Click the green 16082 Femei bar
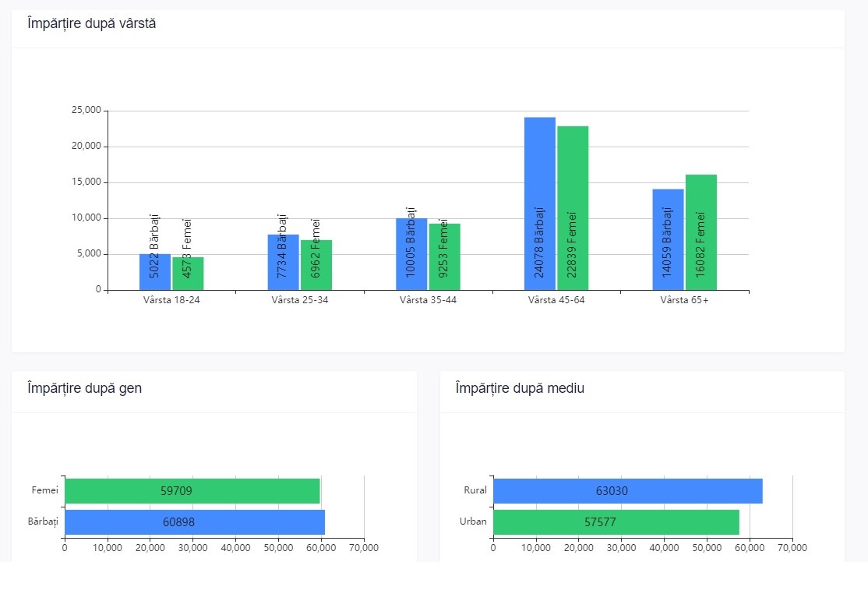This screenshot has height=601, width=868. [x=701, y=232]
